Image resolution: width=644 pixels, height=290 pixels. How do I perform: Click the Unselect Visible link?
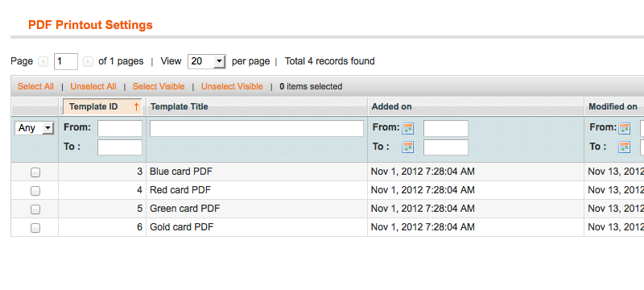(232, 87)
